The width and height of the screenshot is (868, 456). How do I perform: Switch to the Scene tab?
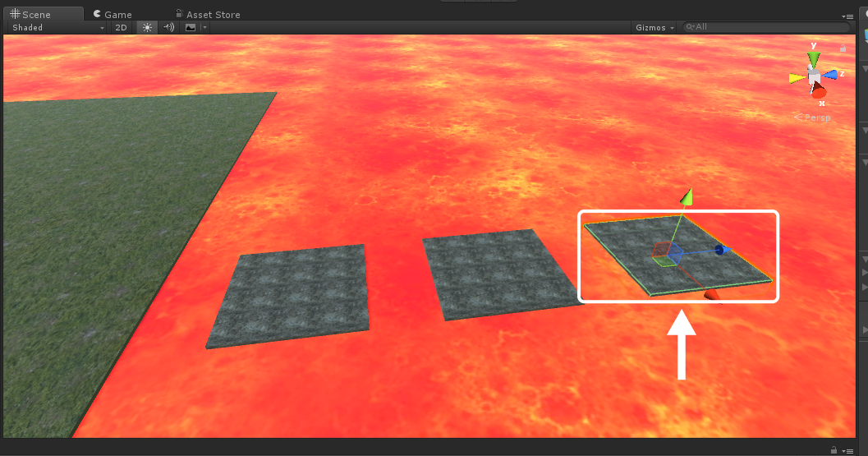42,15
